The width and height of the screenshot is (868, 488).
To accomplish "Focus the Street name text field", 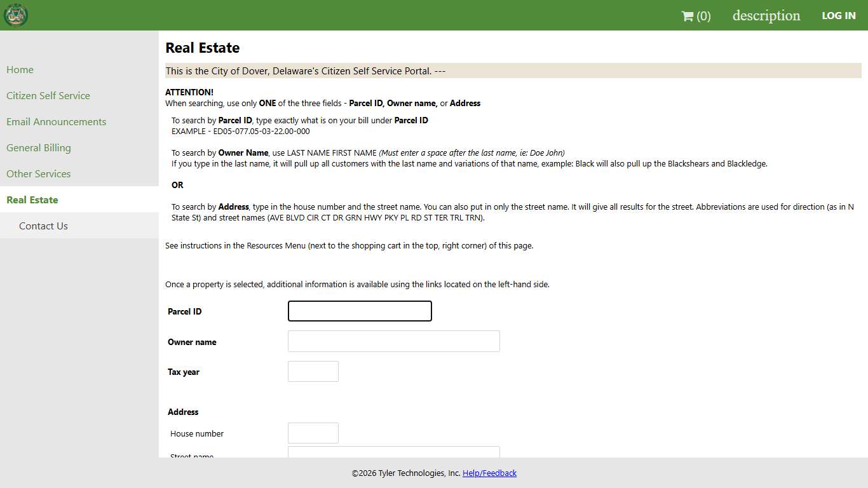I will [x=393, y=452].
